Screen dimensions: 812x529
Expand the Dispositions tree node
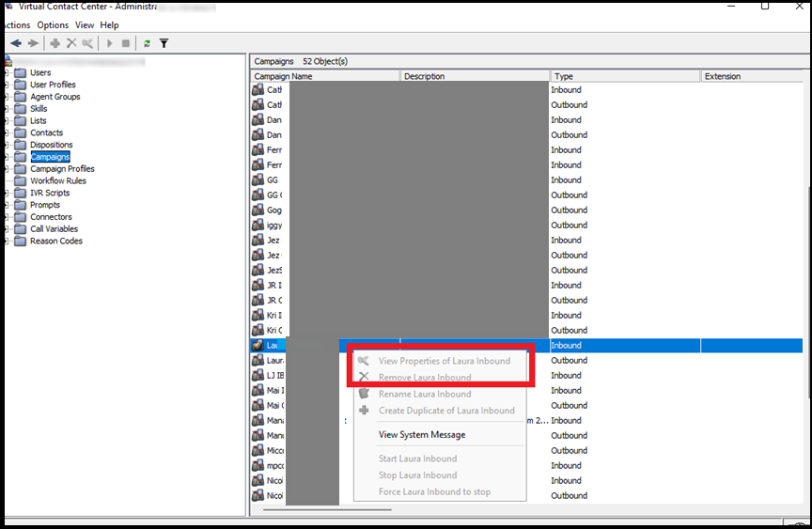(x=7, y=145)
